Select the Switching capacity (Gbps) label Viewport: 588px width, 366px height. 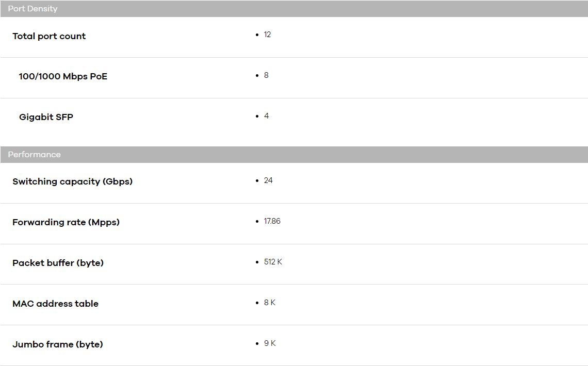tap(72, 181)
